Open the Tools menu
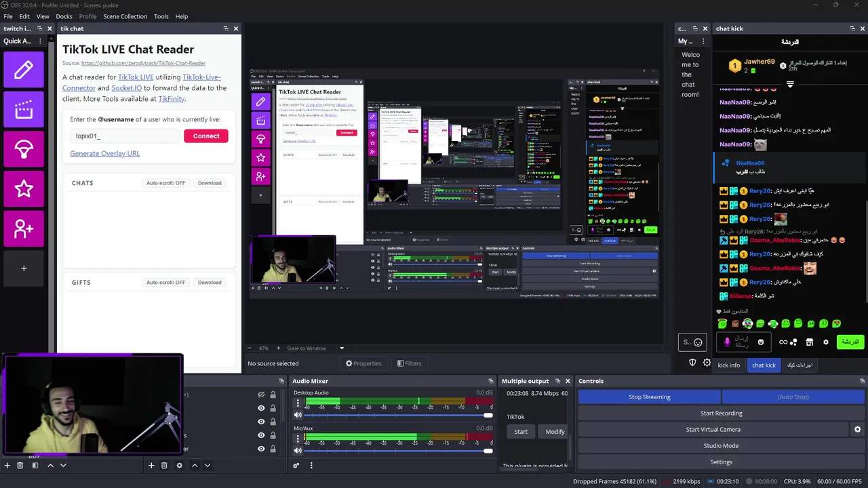Image resolution: width=868 pixels, height=488 pixels. pos(161,16)
